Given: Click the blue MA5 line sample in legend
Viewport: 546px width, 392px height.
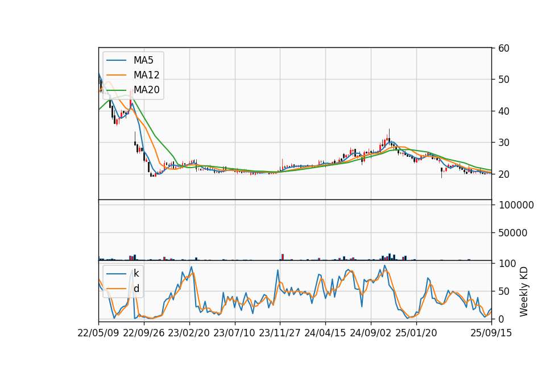Looking at the screenshot, I should tap(116, 60).
